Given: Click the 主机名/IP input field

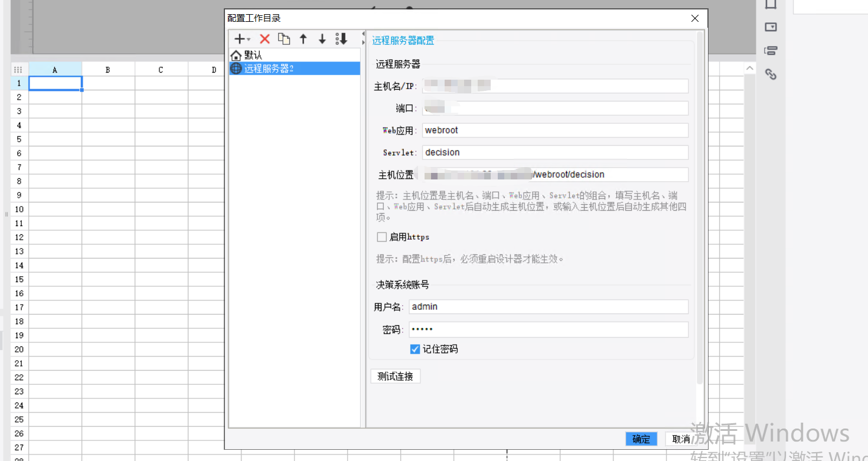Looking at the screenshot, I should tap(555, 86).
